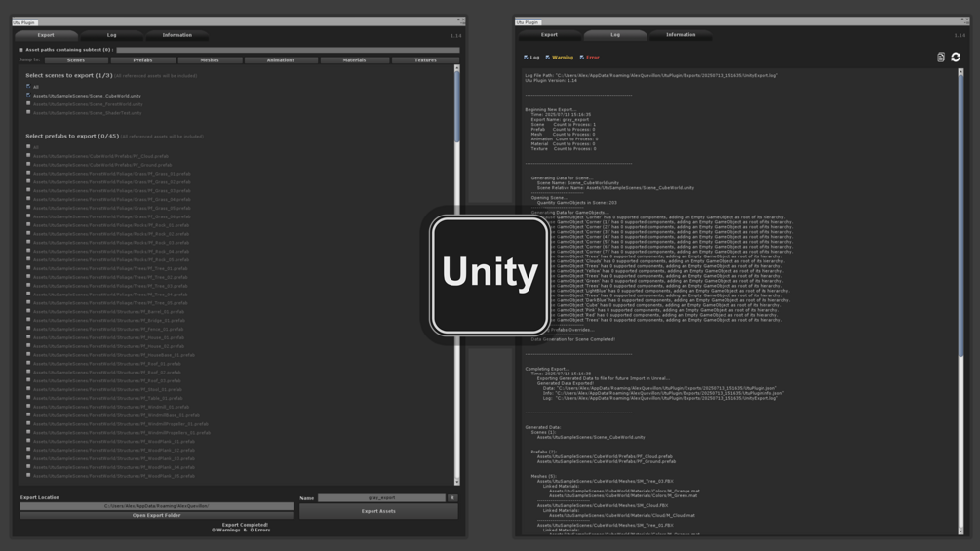Check the Pf_Windmill_01.prefab checkbox
The height and width of the screenshot is (551, 980).
coord(28,406)
